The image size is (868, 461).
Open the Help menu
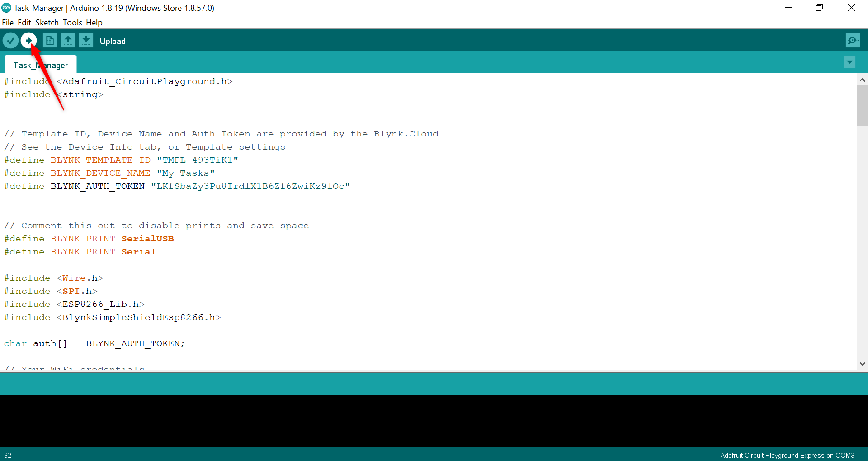[x=94, y=23]
